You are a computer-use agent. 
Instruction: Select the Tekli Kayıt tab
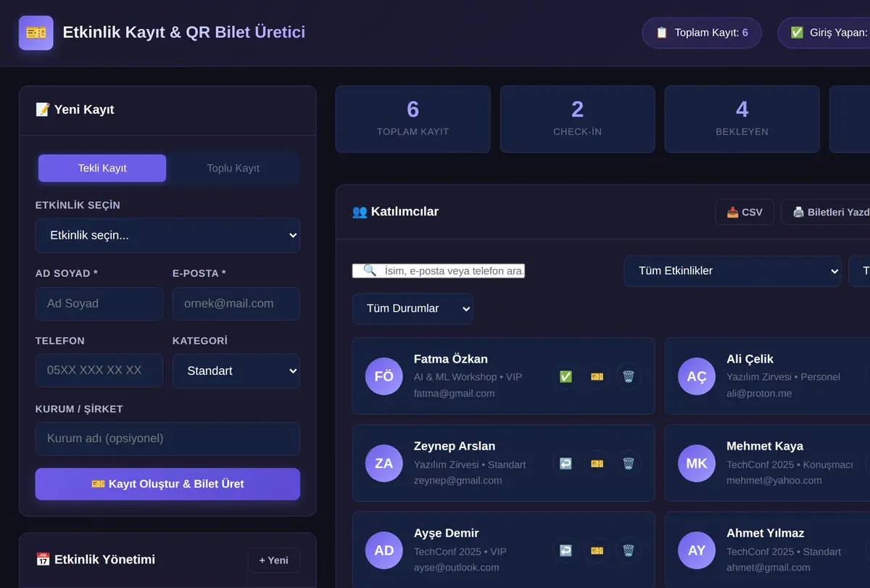click(102, 168)
